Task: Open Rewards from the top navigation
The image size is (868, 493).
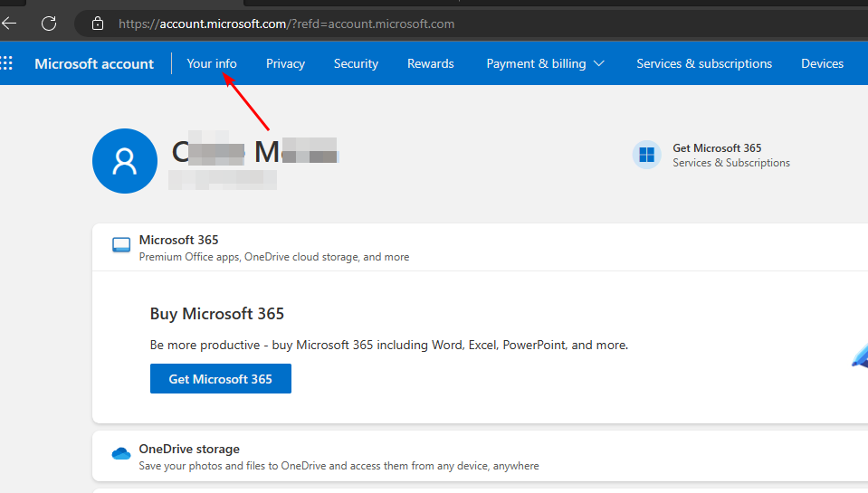Action: click(431, 63)
